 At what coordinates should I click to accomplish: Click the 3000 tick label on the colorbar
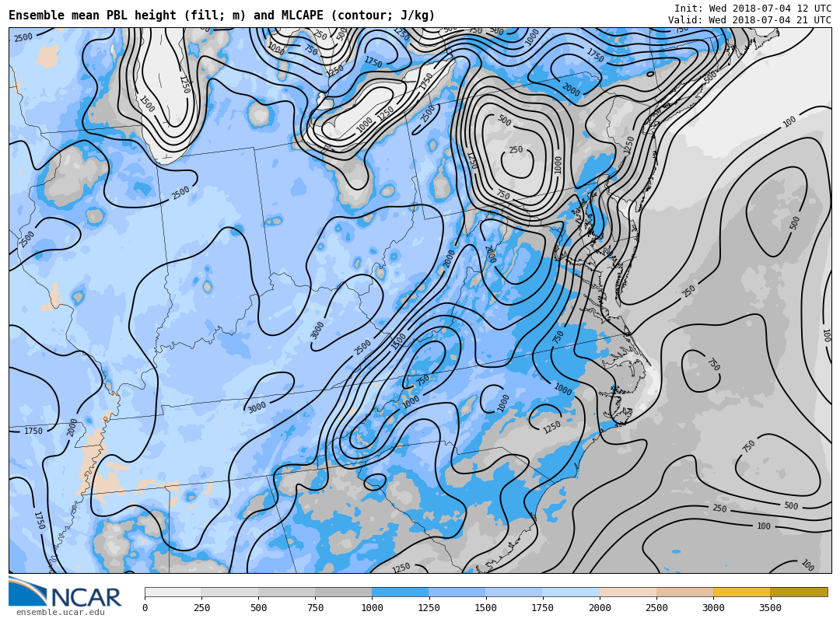click(713, 608)
